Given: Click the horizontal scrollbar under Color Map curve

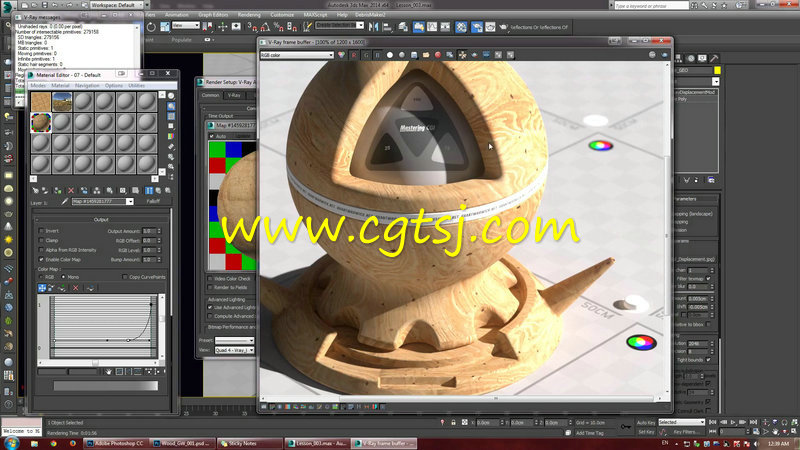Looking at the screenshot, I should click(x=97, y=363).
